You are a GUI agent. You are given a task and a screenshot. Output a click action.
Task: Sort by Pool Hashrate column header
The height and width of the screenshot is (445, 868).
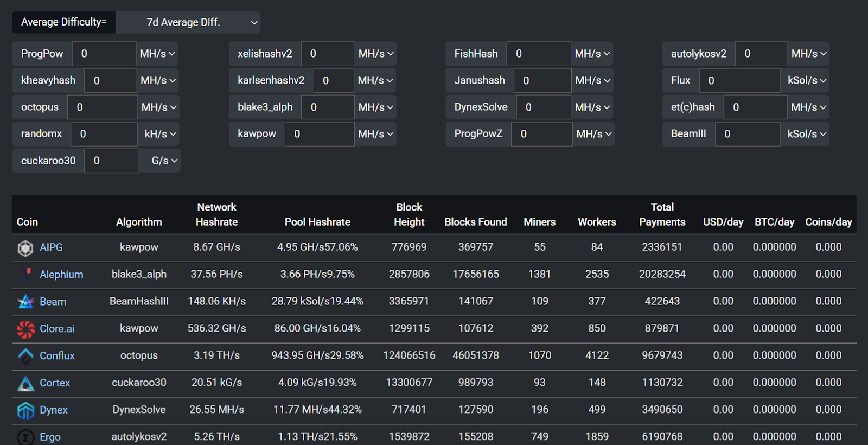click(317, 222)
